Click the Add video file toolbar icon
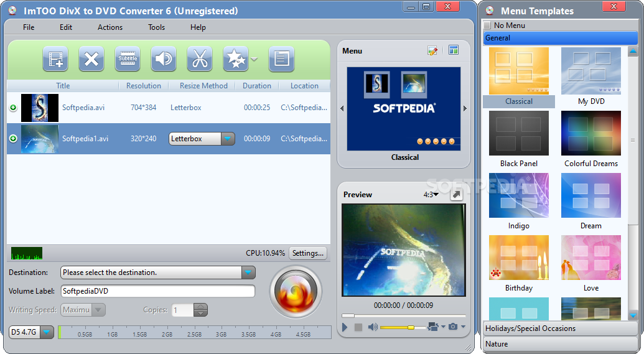 coord(55,58)
